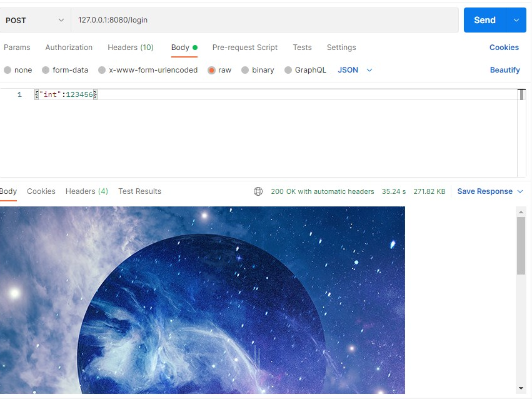Click the response scrollbar down arrow
Image resolution: width=532 pixels, height=399 pixels.
pos(521,388)
